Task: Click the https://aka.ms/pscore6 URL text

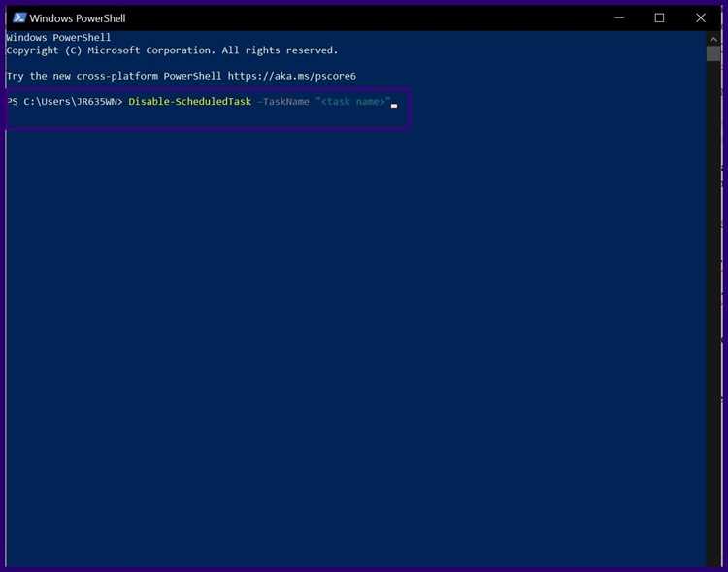Action: pos(291,76)
